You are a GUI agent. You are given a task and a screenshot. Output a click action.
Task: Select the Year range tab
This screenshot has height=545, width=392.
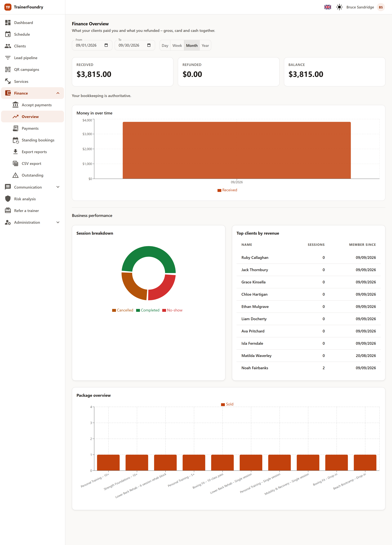(x=205, y=45)
